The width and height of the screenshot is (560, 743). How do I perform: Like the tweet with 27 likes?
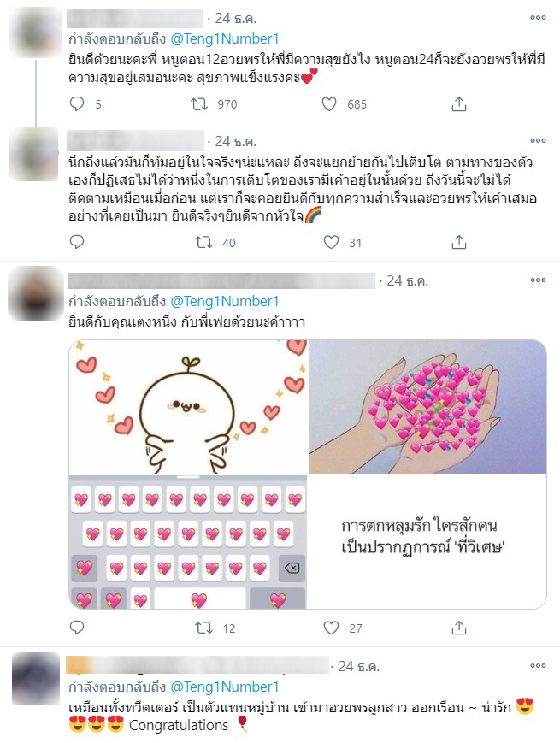(x=331, y=628)
